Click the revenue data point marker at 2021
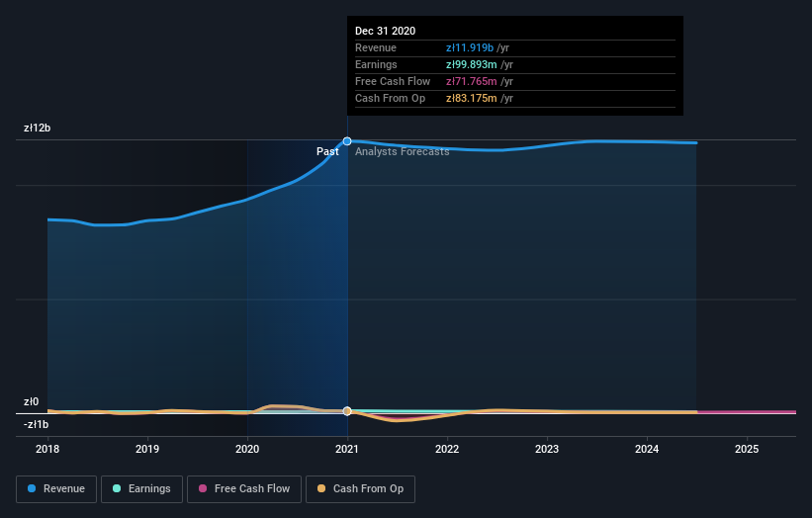 (x=347, y=141)
